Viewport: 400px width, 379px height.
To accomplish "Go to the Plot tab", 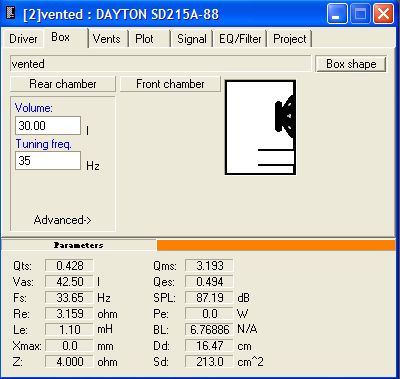I will coord(144,39).
